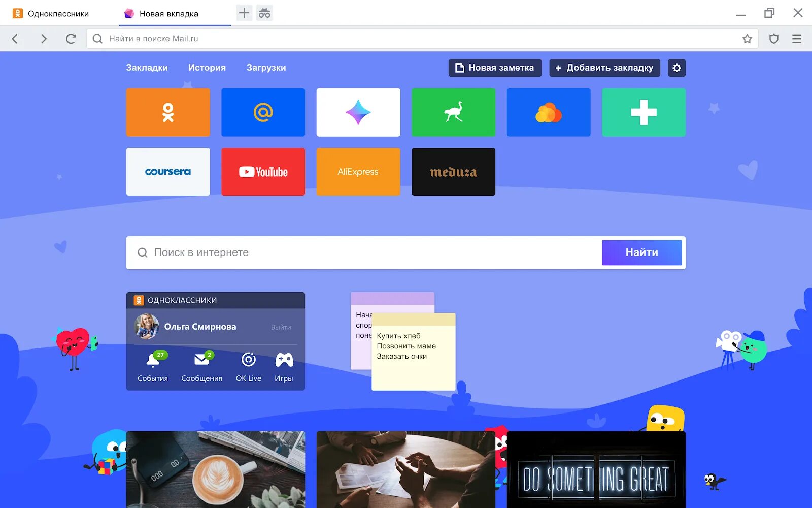Open a new tab with plus icon
Image resolution: width=812 pixels, height=508 pixels.
pos(244,13)
